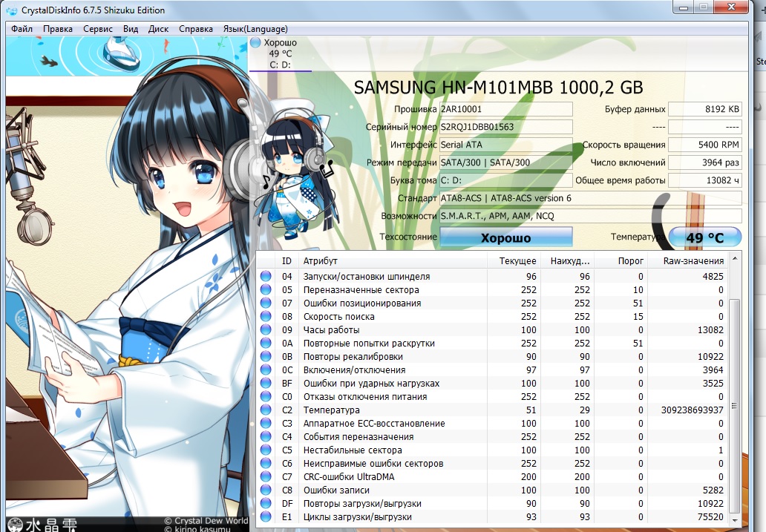Image resolution: width=766 pixels, height=532 pixels.
Task: Click status orb for attribute 09 Часы работы
Action: 266,329
